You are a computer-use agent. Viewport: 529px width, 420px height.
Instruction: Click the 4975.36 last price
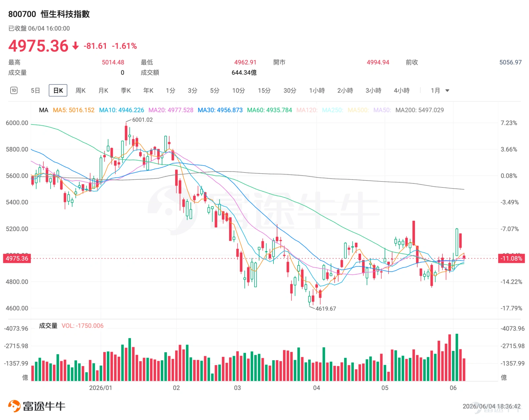pyautogui.click(x=38, y=46)
